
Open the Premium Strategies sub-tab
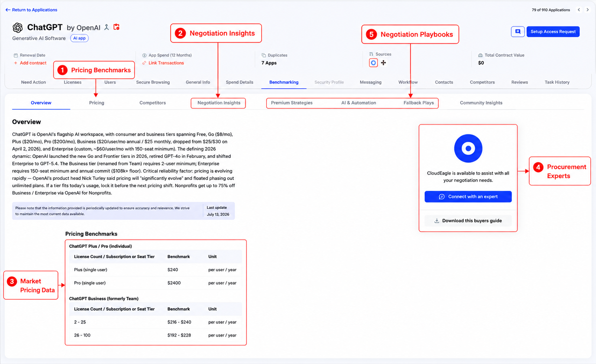click(292, 103)
